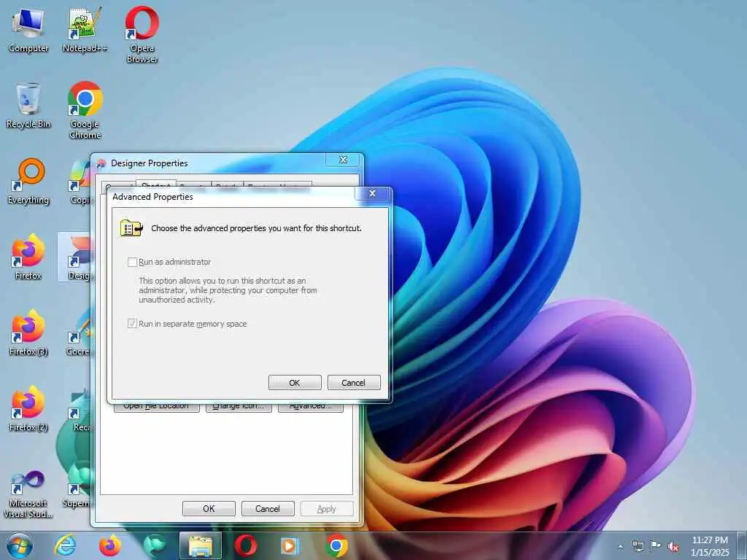The height and width of the screenshot is (560, 747).
Task: Open Windows Explorer in the taskbar
Action: 201,545
